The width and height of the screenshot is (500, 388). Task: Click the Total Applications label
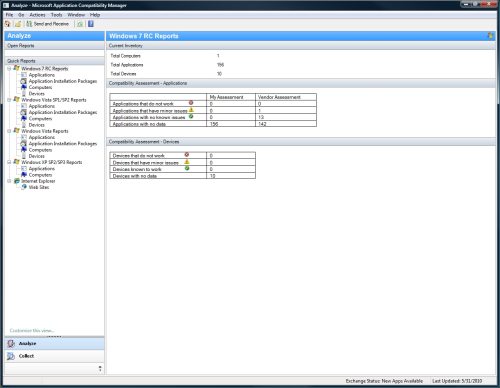pos(127,65)
